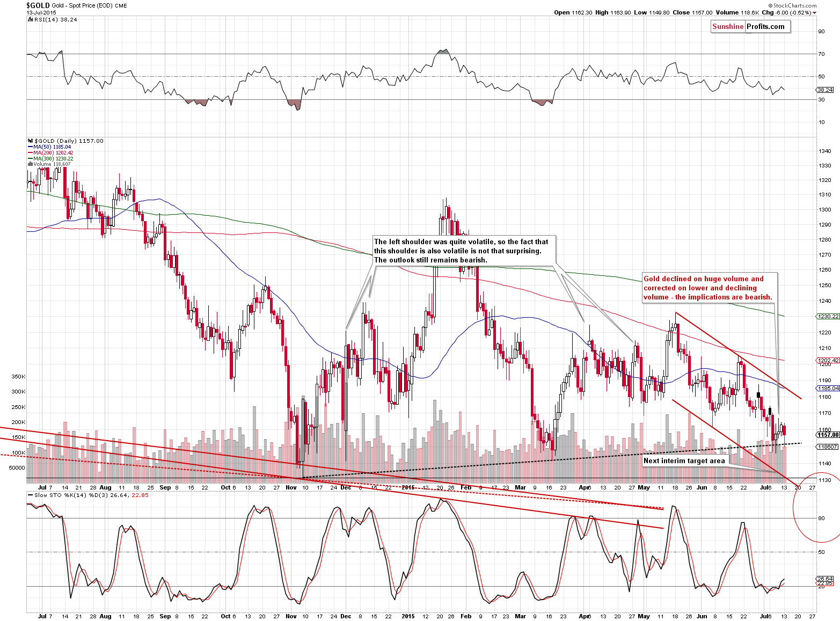Viewport: 840px width, 621px height.
Task: Click the 38.24 RSI value tag
Action: pos(826,90)
